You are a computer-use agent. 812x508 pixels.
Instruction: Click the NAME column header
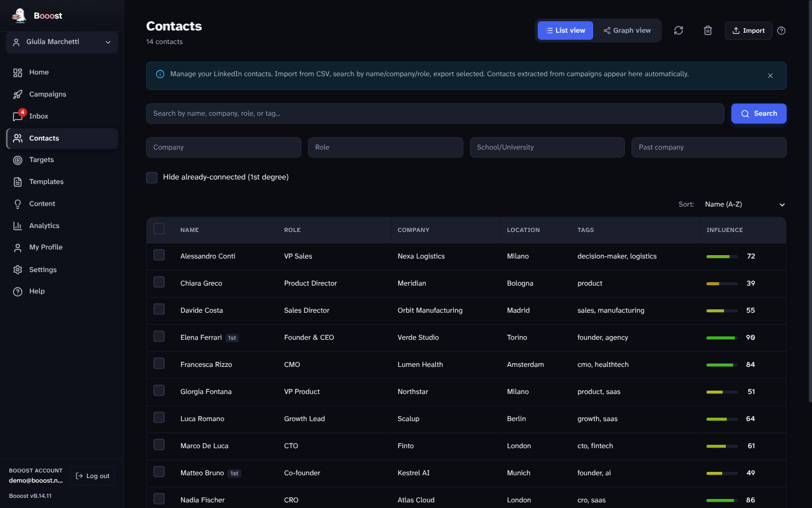(x=189, y=230)
